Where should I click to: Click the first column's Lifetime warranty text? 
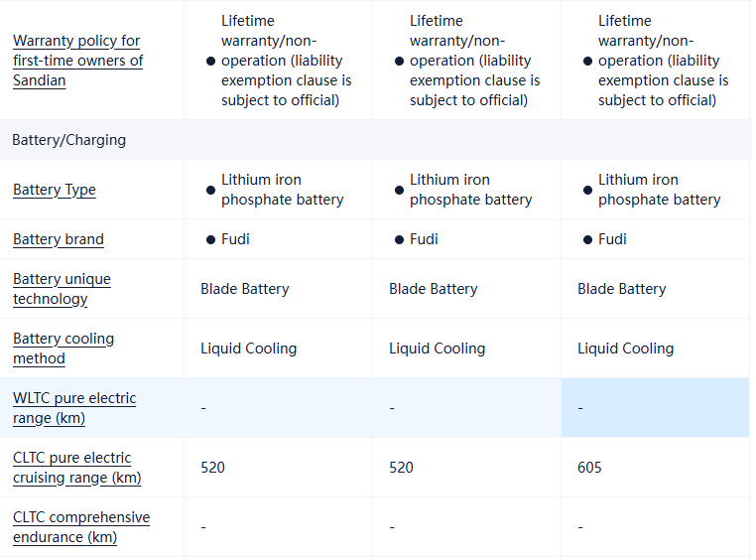coord(286,61)
